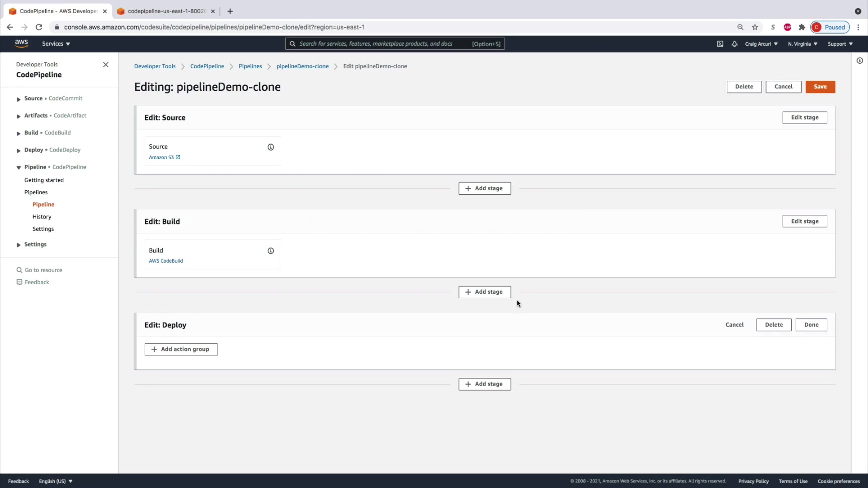868x488 pixels.
Task: Open the Craig Arcuri account menu
Action: (x=762, y=44)
